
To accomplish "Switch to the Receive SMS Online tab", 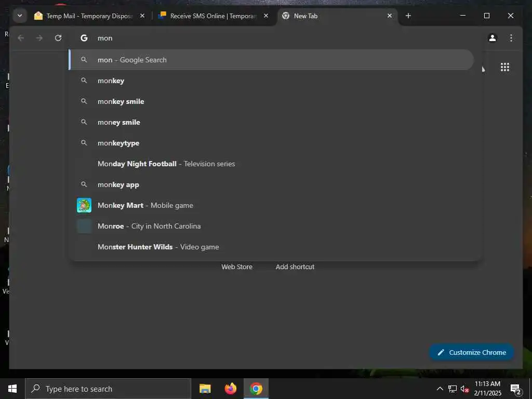I will coord(214,16).
